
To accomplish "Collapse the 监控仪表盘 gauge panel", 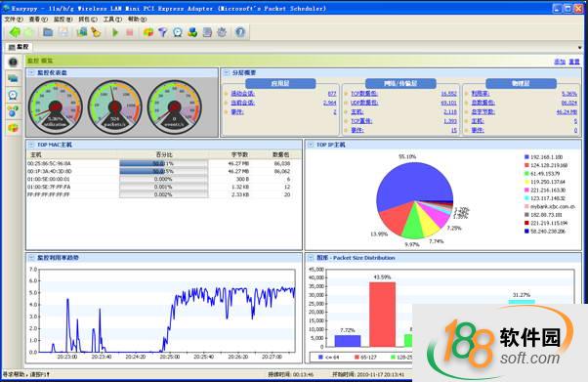I will pyautogui.click(x=31, y=73).
